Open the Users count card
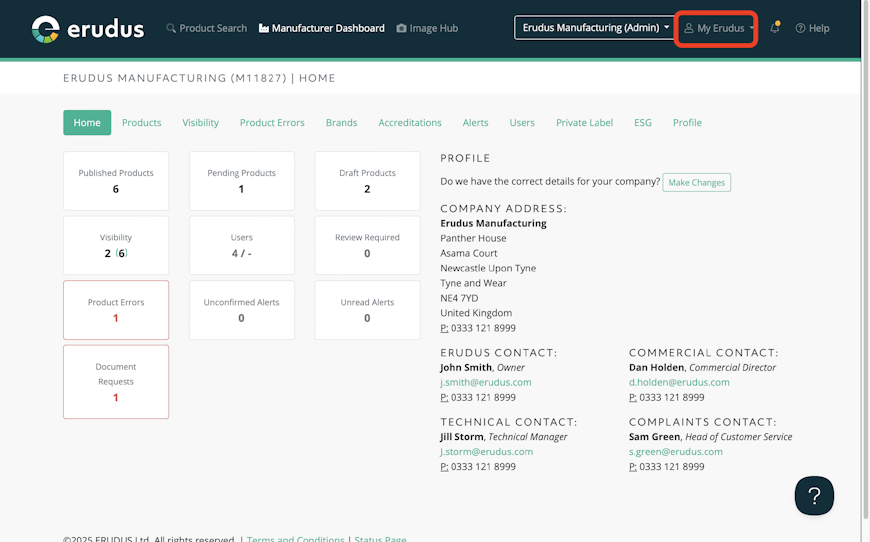 click(241, 245)
